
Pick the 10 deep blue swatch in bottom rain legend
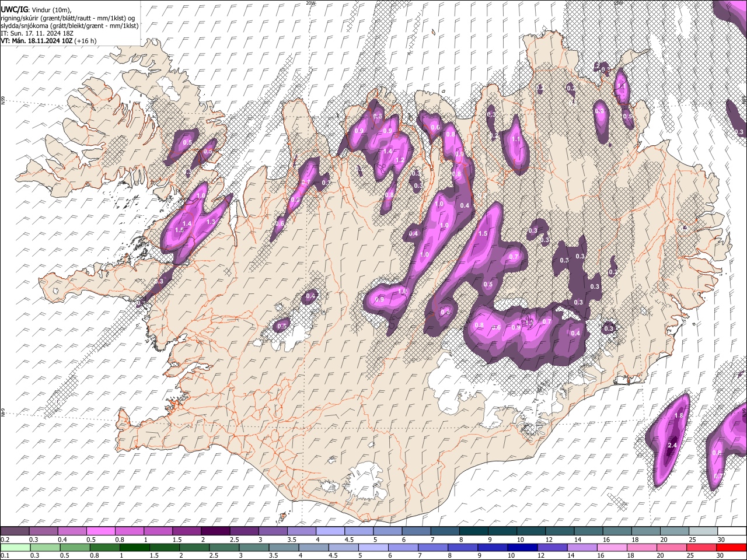pyautogui.click(x=523, y=548)
